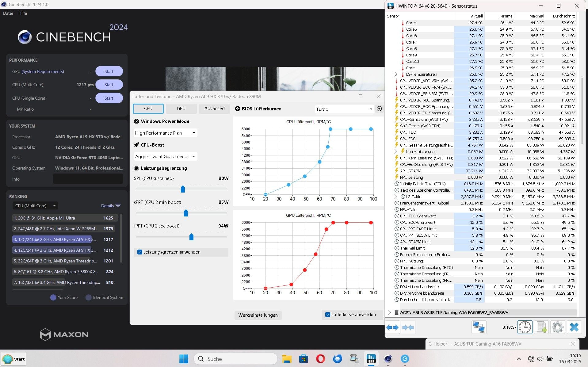Click the computer-monitor app taskbar icon
This screenshot has width=588, height=367.
[x=354, y=359]
